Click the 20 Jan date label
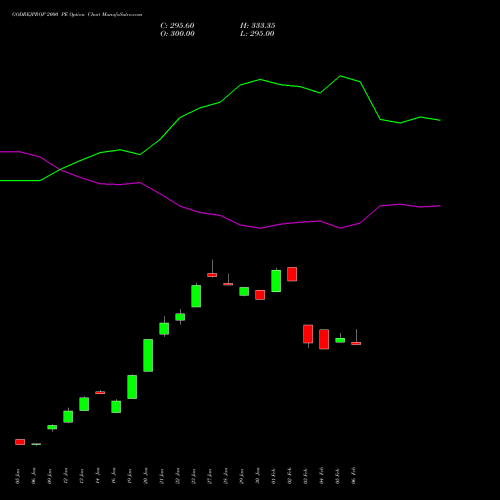The height and width of the screenshot is (500, 500). tap(146, 476)
